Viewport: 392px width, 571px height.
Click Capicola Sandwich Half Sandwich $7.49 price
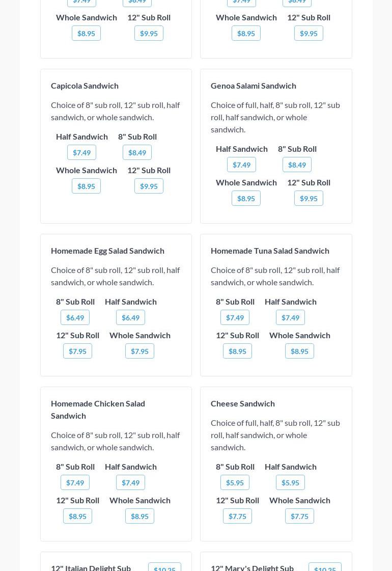point(81,152)
